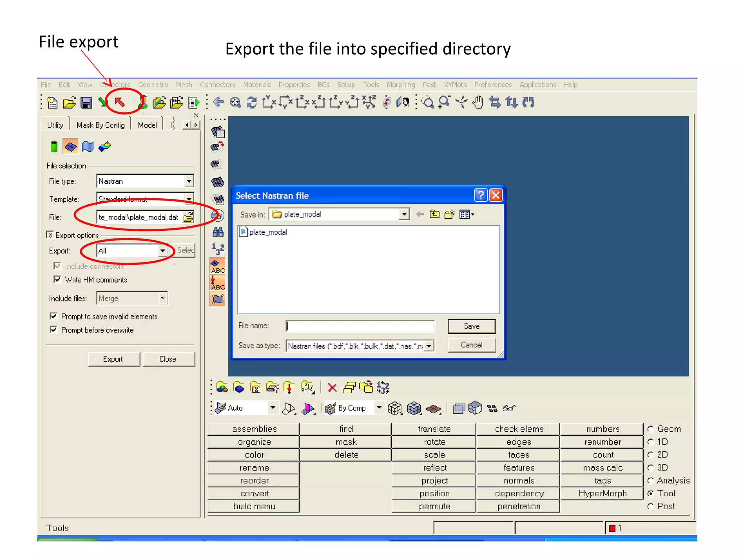Click the pan hand view icon
Image resolution: width=747 pixels, height=560 pixels.
(477, 102)
